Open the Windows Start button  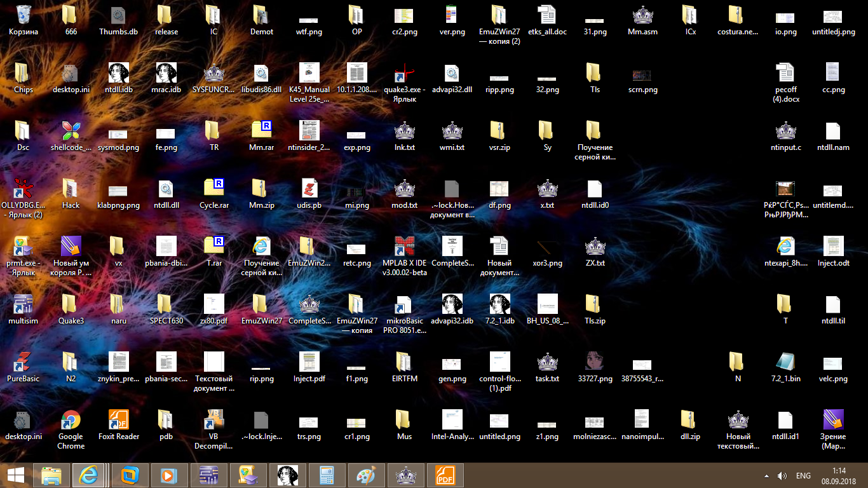[16, 475]
